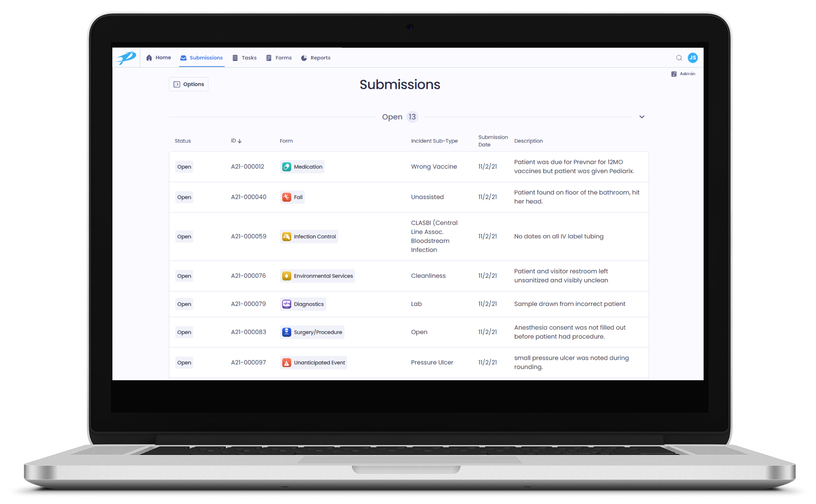Screen dimensions: 816x504
Task: Select submission A21-000040
Action: point(248,197)
